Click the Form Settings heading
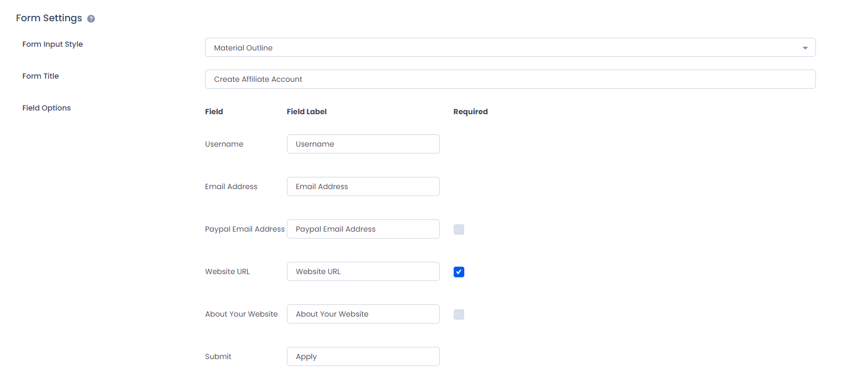This screenshot has height=383, width=868. (49, 18)
